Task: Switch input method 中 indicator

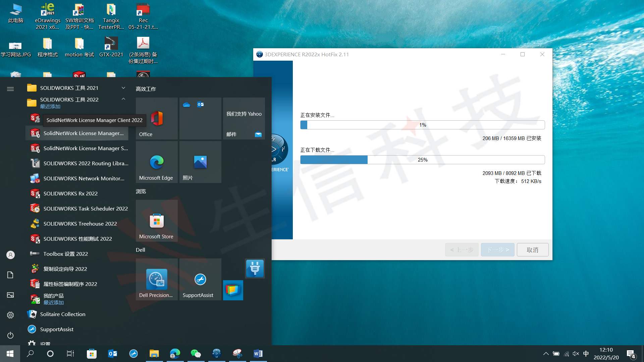Action: [586, 354]
